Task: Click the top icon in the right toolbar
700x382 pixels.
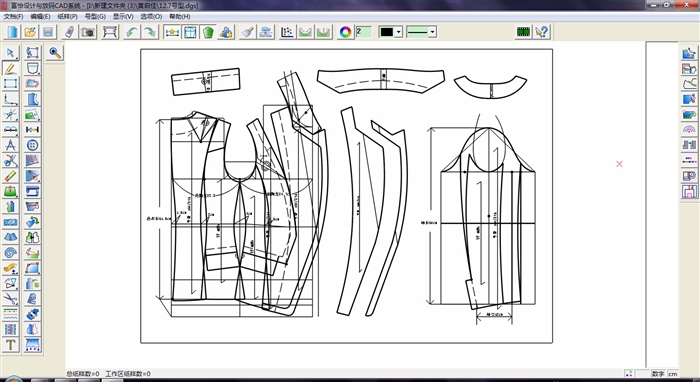Action: [689, 53]
